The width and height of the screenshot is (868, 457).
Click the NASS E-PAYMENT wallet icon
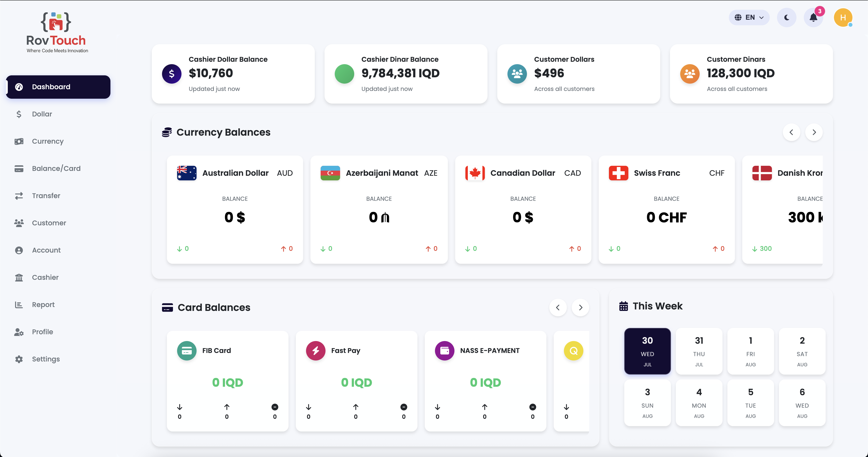(445, 351)
